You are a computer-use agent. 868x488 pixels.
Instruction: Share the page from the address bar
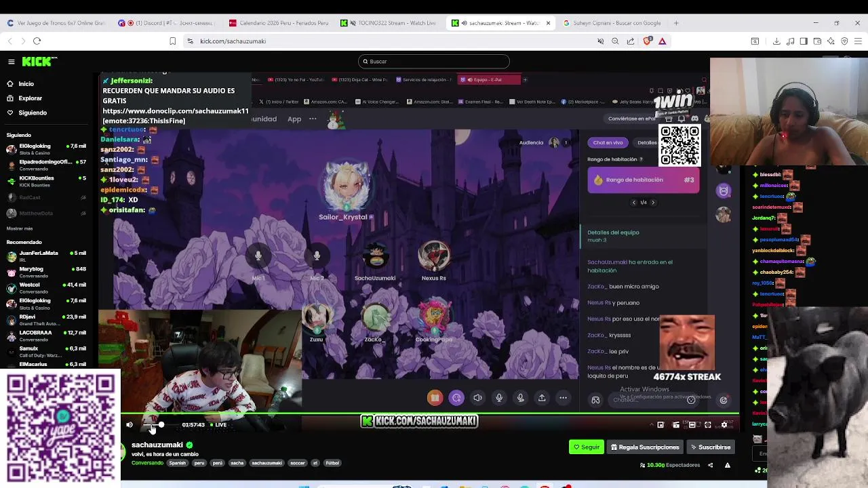pos(631,41)
